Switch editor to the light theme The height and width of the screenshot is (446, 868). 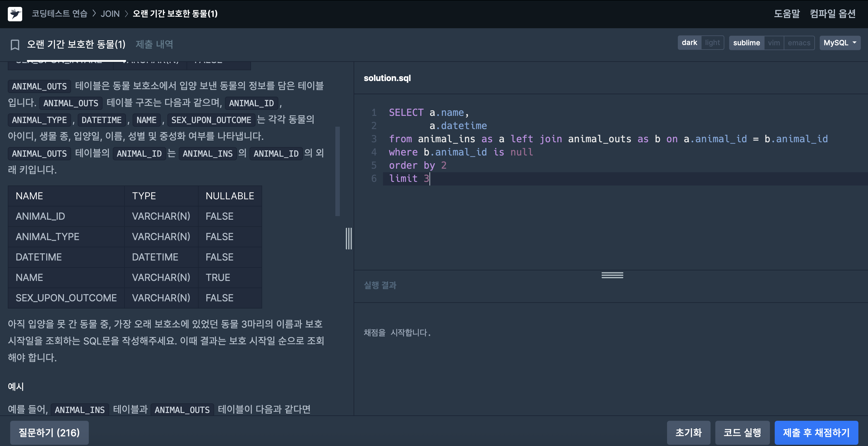712,43
